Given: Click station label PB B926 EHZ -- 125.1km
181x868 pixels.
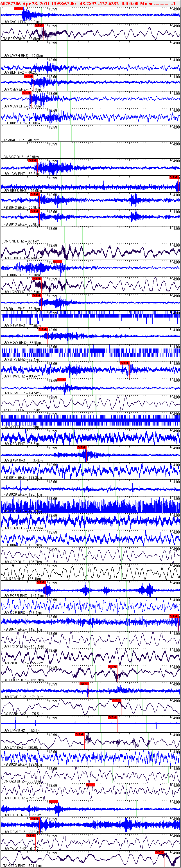Looking at the screenshot, I should click(22, 494).
